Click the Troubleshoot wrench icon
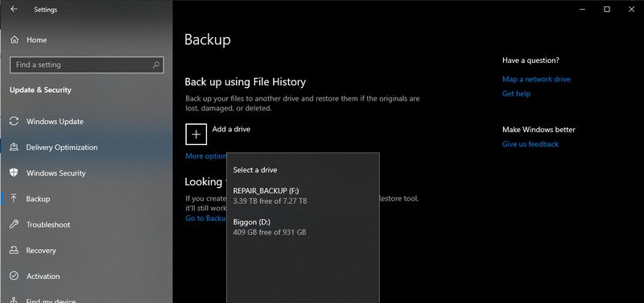Viewport: 644px width, 303px height. [14, 225]
